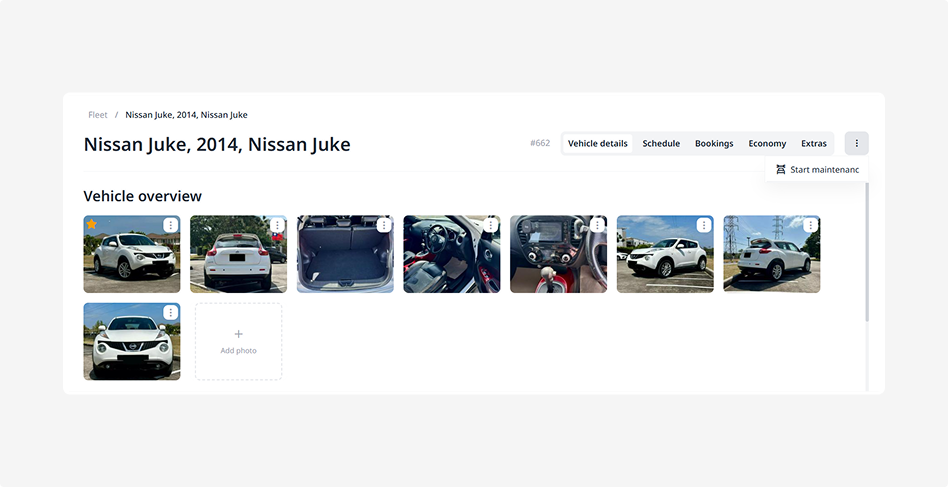948x487 pixels.
Task: Open the three-dot menu on the trunk photo
Action: [384, 226]
